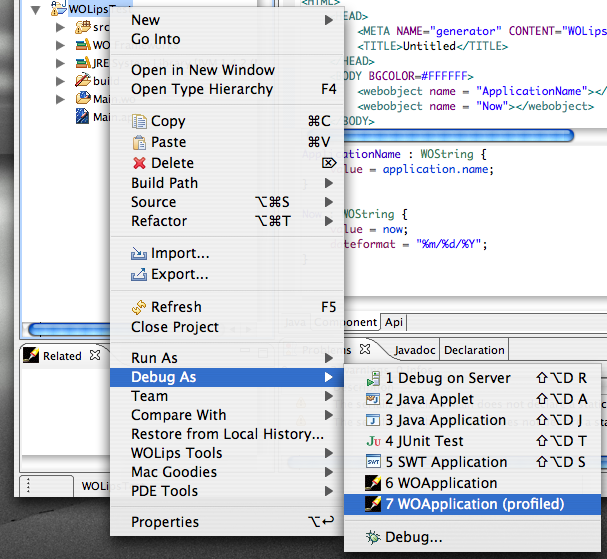Choose Close Project
Screen dimensions: 607x559
(x=227, y=327)
